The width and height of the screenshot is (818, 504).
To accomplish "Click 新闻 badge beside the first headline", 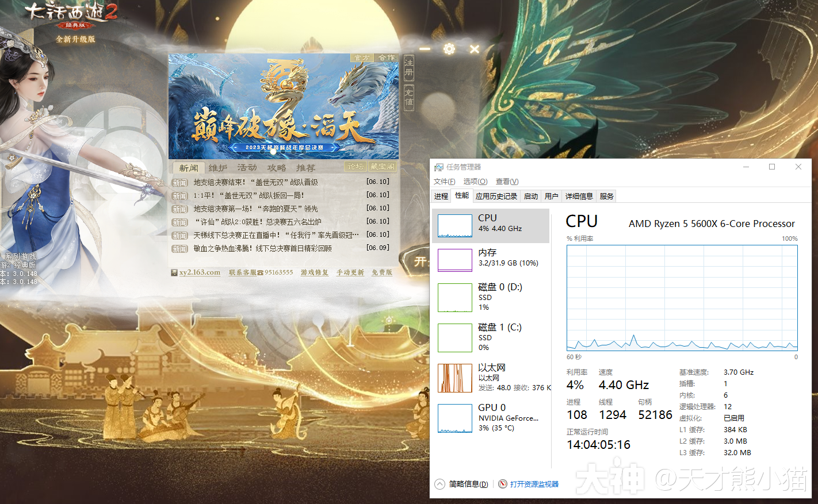I will 179,182.
